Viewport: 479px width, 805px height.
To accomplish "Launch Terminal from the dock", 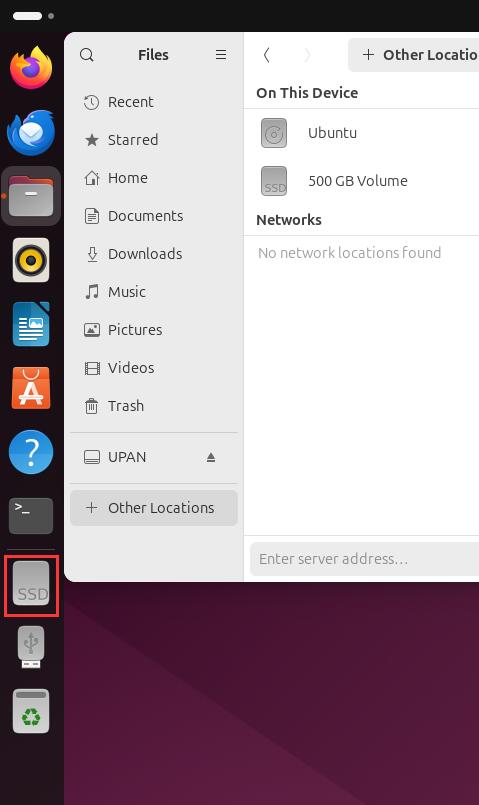I will pos(31,515).
